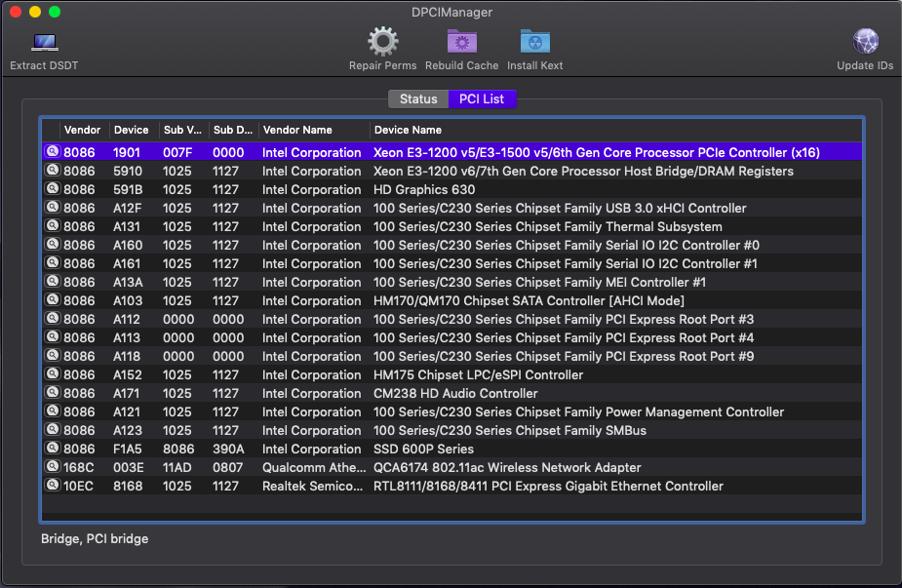Select the QCA6174 802.11ac Wireless Network Adapter

[x=507, y=468]
